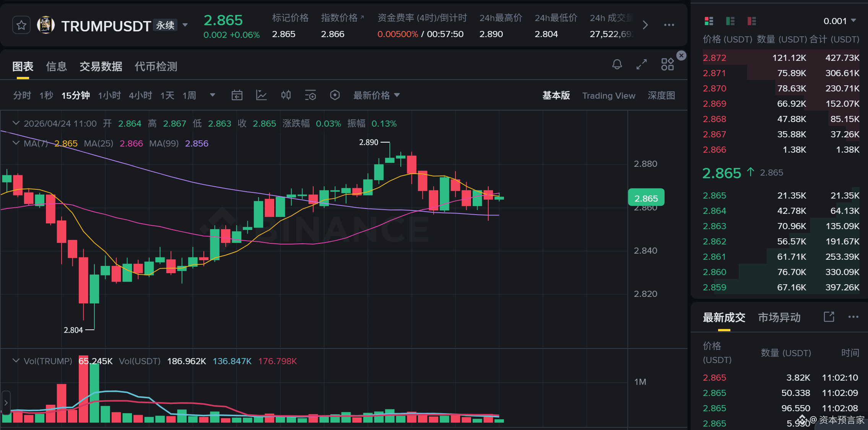Click the TRUMP coin logo
This screenshot has width=868, height=430.
[46, 25]
